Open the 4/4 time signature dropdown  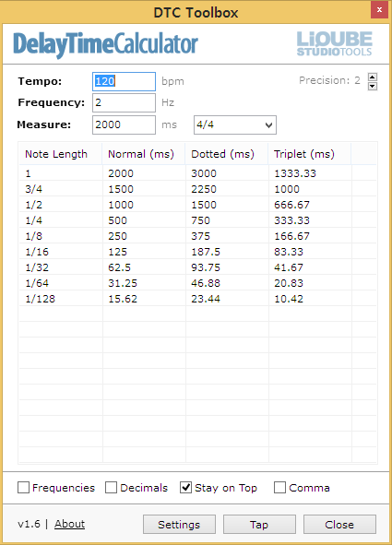click(x=235, y=124)
